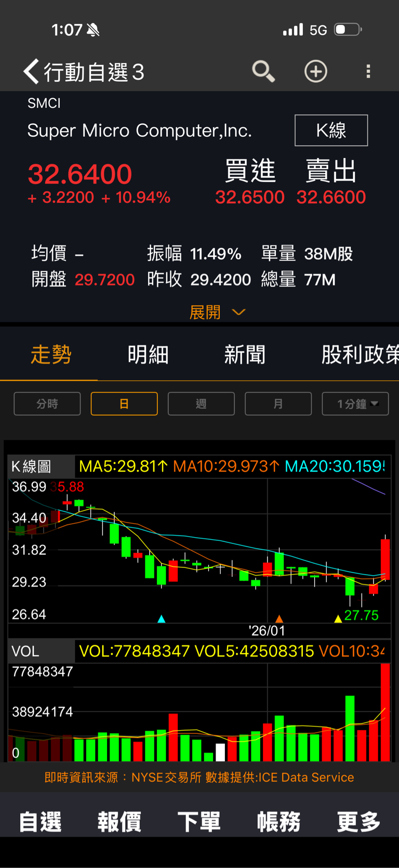Select the 日 daily chart period
The image size is (399, 868).
pos(124,404)
